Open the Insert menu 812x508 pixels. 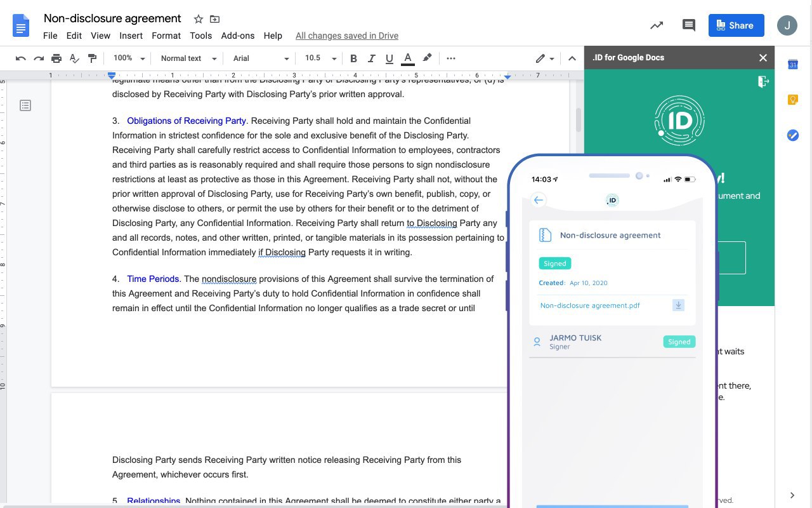pos(131,36)
